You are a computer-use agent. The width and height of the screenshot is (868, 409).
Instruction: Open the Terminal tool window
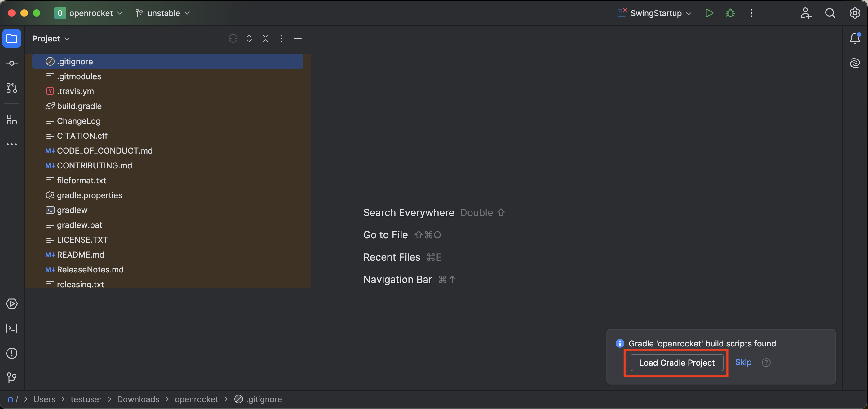(12, 328)
